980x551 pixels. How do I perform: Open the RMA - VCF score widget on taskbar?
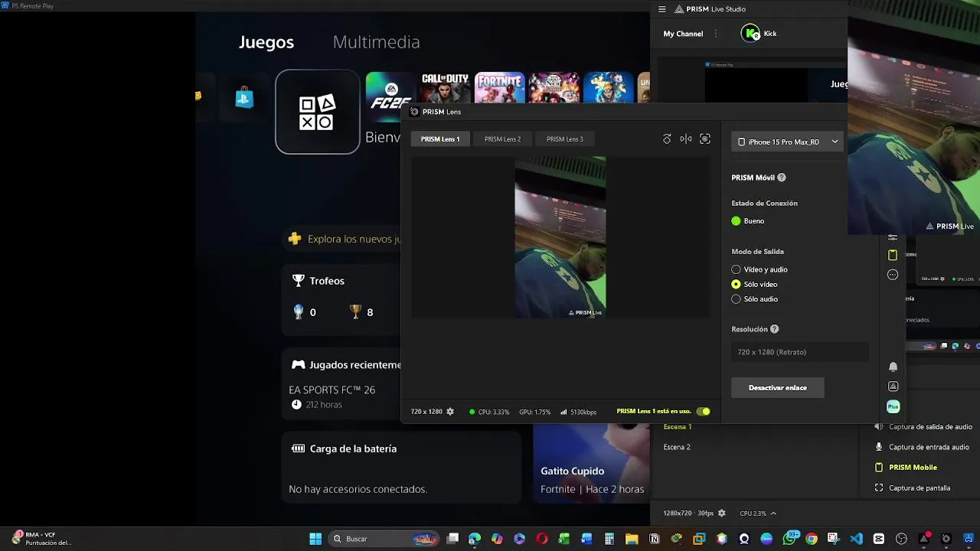[x=42, y=539]
